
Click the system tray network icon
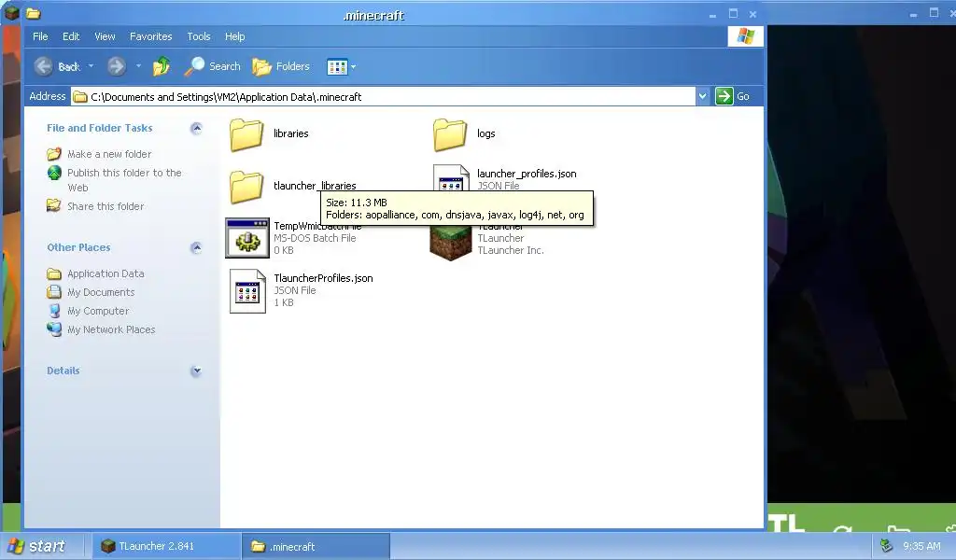click(886, 546)
